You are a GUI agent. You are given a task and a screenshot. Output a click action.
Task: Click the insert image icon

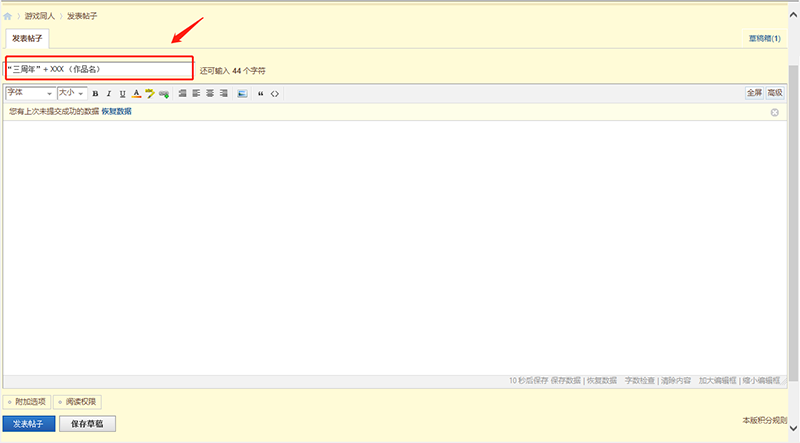(x=242, y=93)
